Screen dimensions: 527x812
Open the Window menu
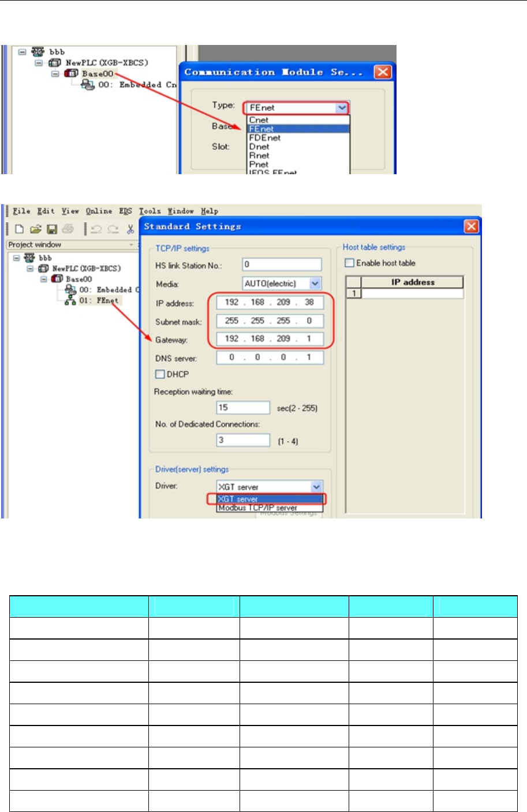coord(181,211)
